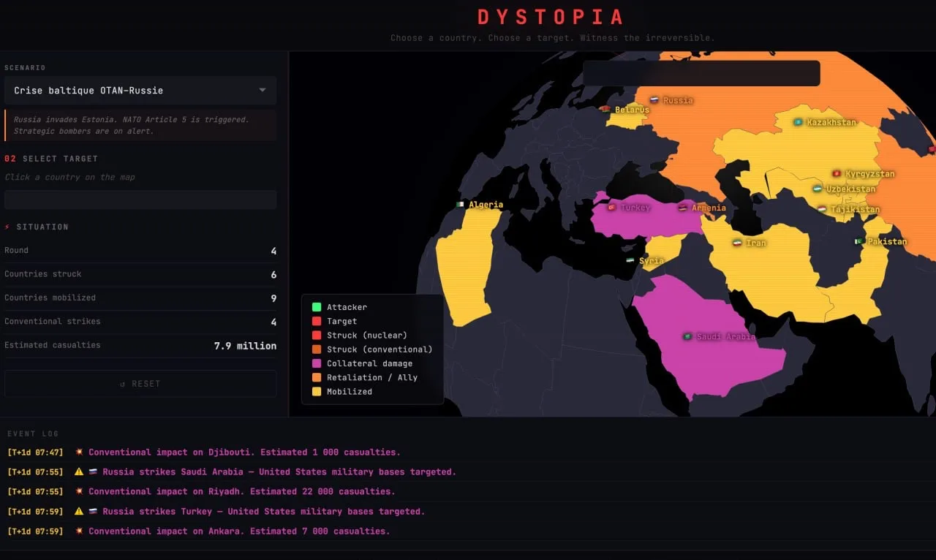Select the Turkey label on the map
936x560 pixels.
pos(635,208)
